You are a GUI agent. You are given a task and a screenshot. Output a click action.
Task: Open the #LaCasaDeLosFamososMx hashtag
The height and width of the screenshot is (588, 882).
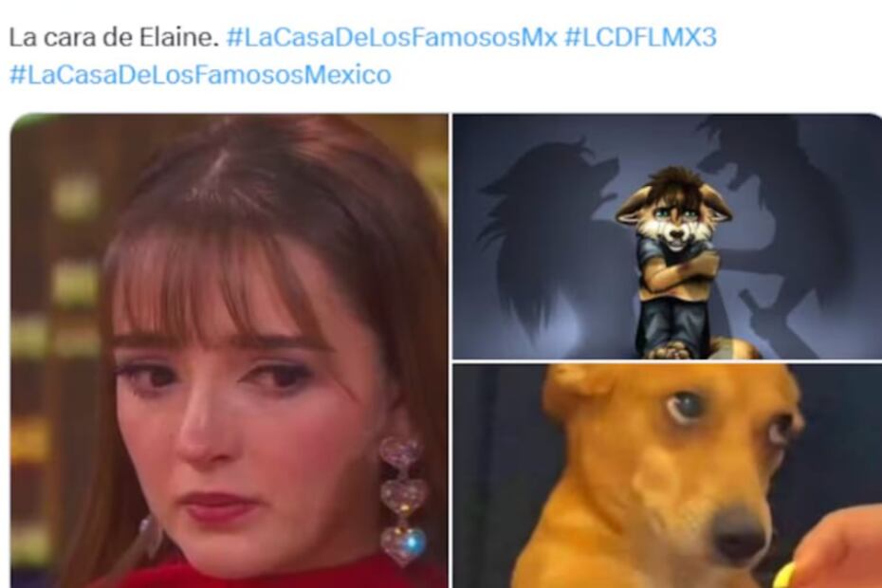tap(392, 37)
